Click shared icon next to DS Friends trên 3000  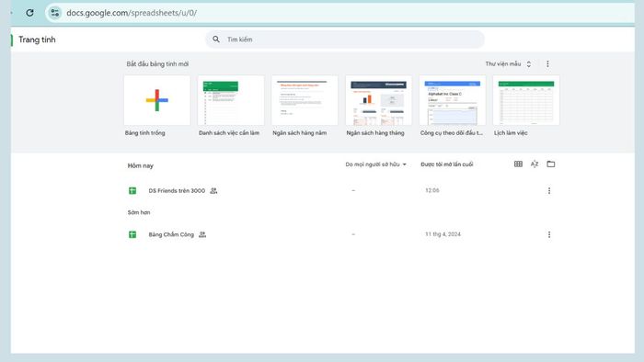(x=213, y=190)
